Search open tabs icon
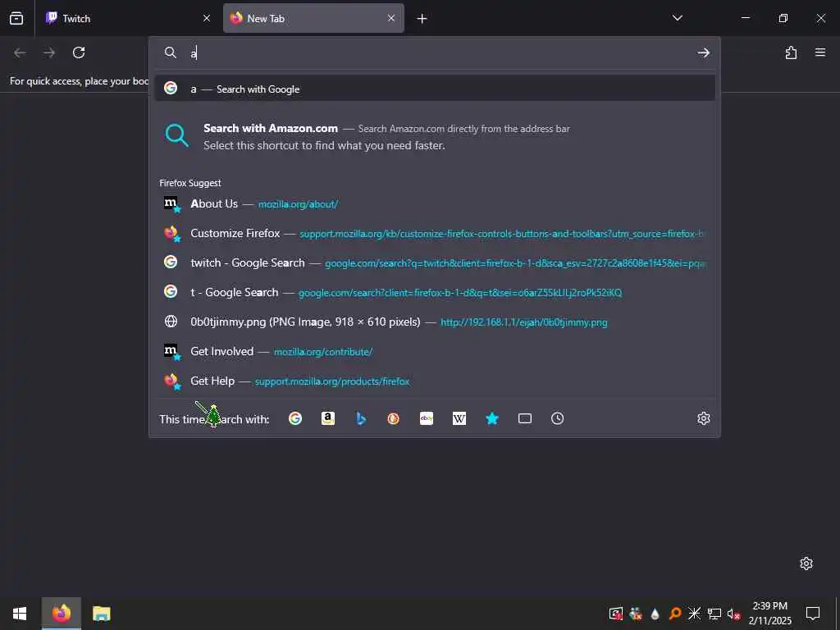Screen dimensions: 840x630 pos(525,418)
